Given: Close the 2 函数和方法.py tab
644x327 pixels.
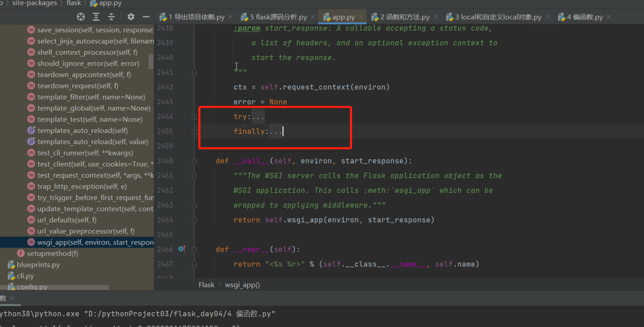Looking at the screenshot, I should point(436,17).
